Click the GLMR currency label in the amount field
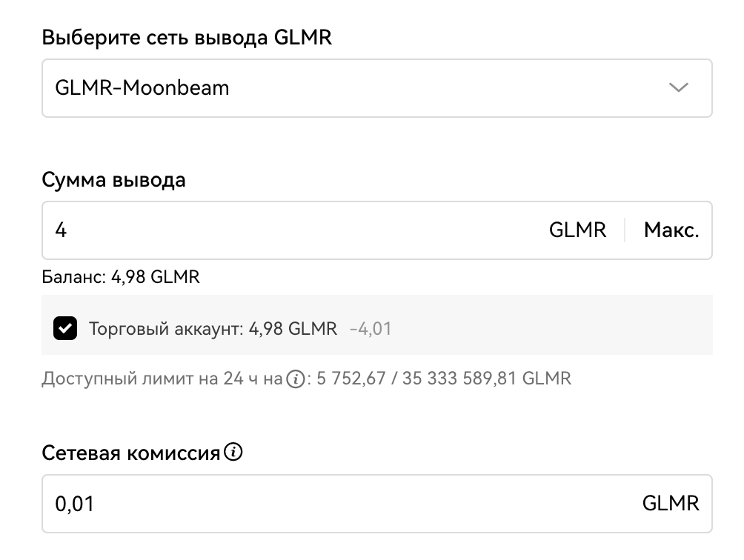This screenshot has height=560, width=744. (x=577, y=230)
